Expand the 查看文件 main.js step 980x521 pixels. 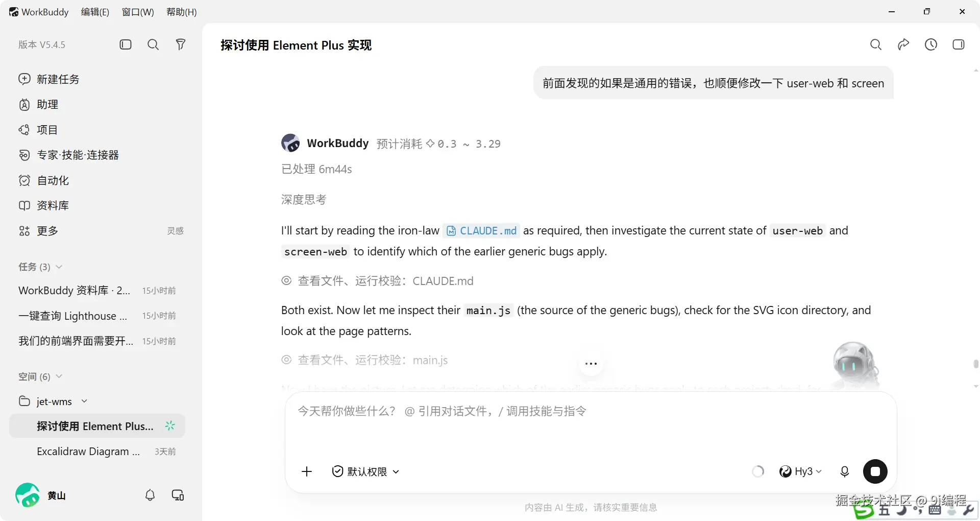(x=364, y=360)
